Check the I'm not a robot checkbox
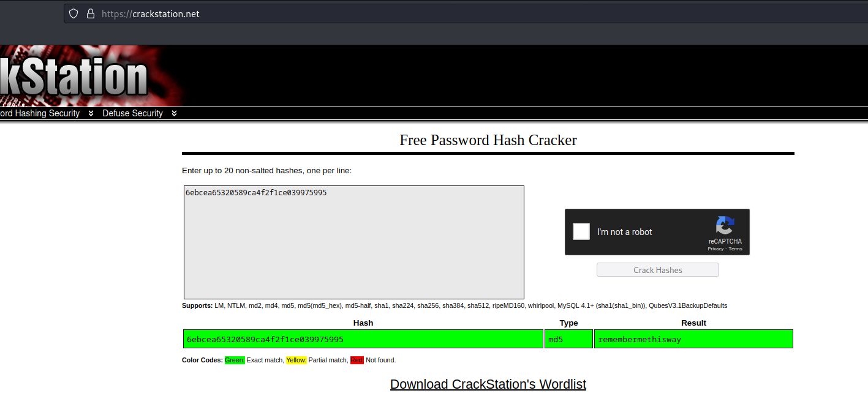 pos(581,231)
